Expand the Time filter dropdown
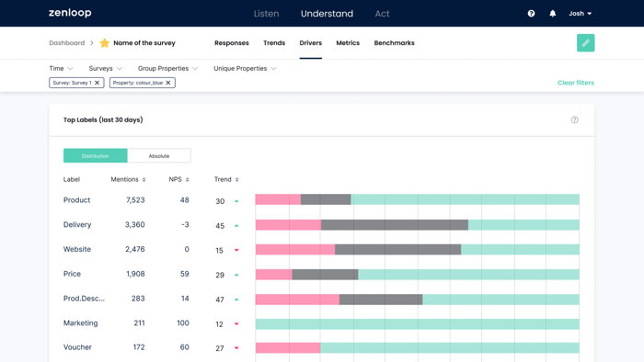The height and width of the screenshot is (362, 644). (x=61, y=69)
